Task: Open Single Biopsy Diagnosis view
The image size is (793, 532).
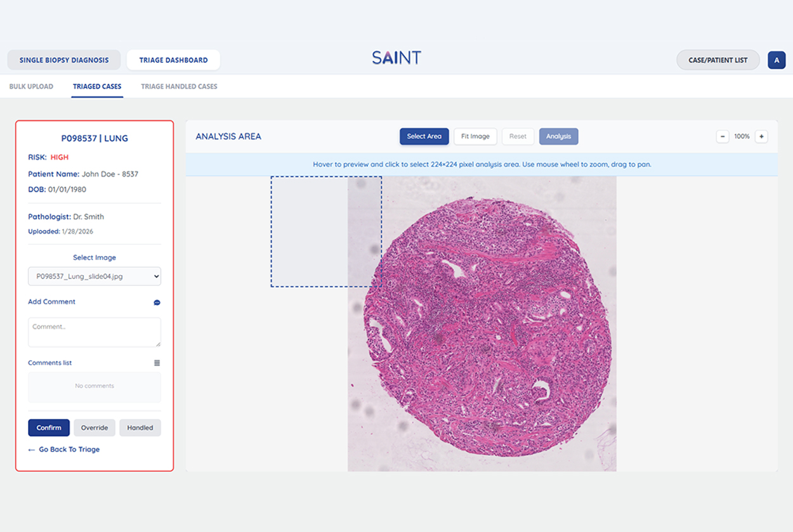Action: pyautogui.click(x=64, y=60)
